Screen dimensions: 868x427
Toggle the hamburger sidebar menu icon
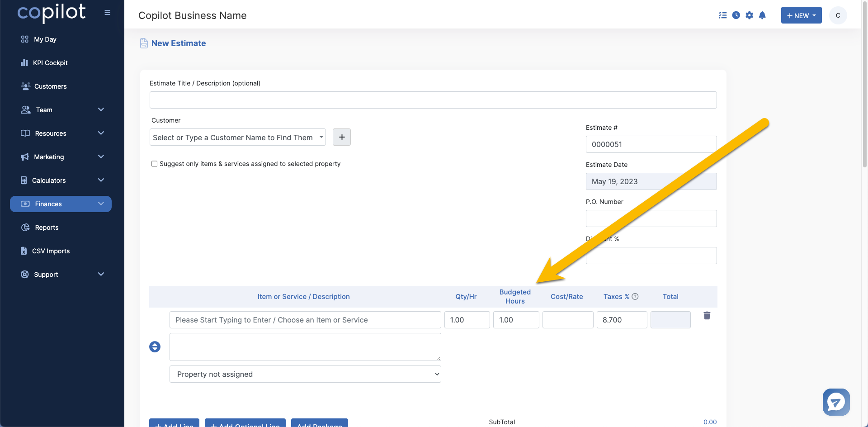[x=107, y=13]
